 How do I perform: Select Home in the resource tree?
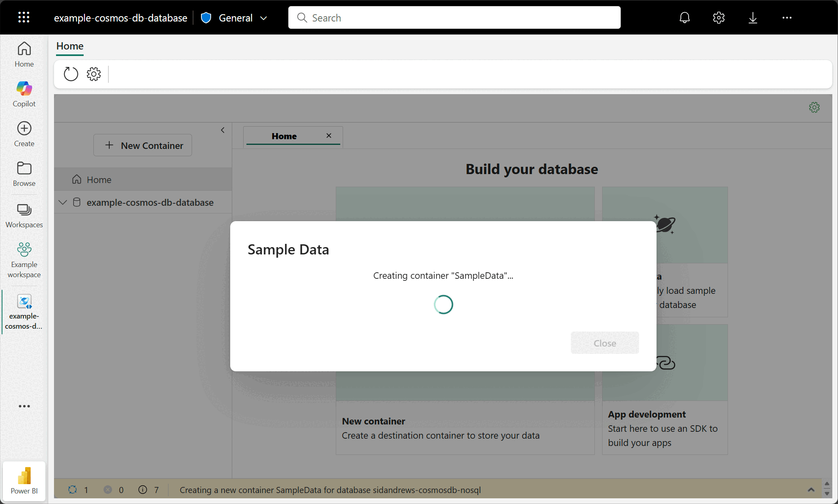[143, 179]
